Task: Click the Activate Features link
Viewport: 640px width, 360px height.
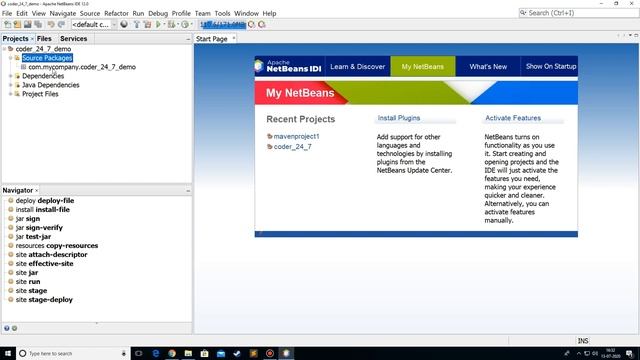Action: 513,118
